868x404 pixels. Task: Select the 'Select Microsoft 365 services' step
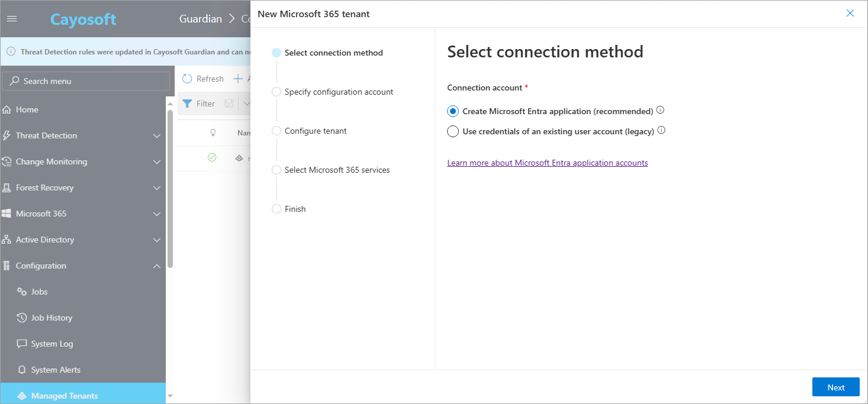click(x=331, y=170)
